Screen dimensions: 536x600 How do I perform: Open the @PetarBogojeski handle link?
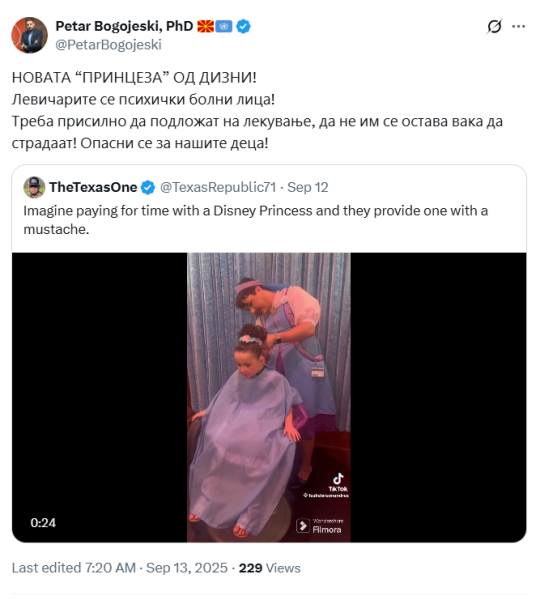[x=108, y=45]
